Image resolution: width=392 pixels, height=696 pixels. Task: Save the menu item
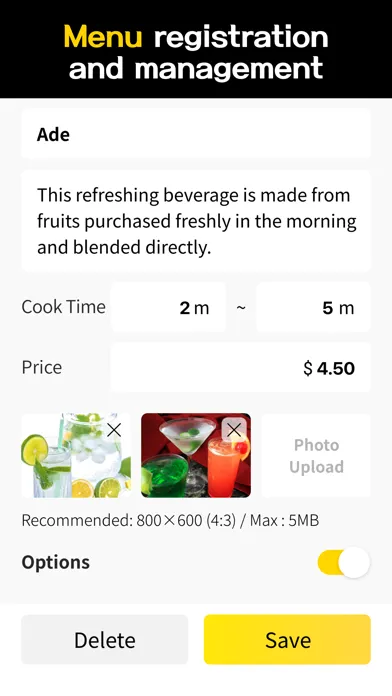[287, 640]
